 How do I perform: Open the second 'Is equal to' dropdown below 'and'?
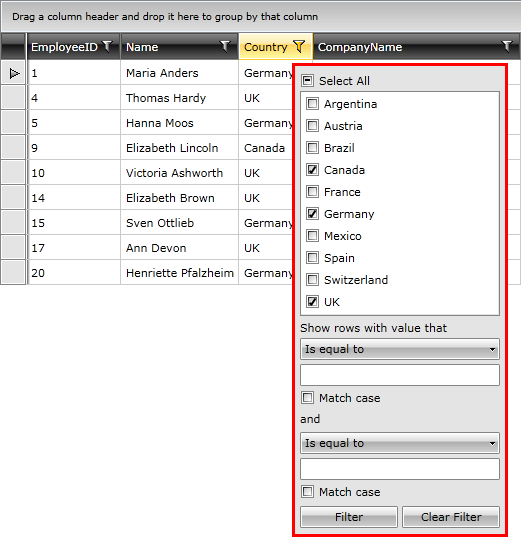[400, 443]
